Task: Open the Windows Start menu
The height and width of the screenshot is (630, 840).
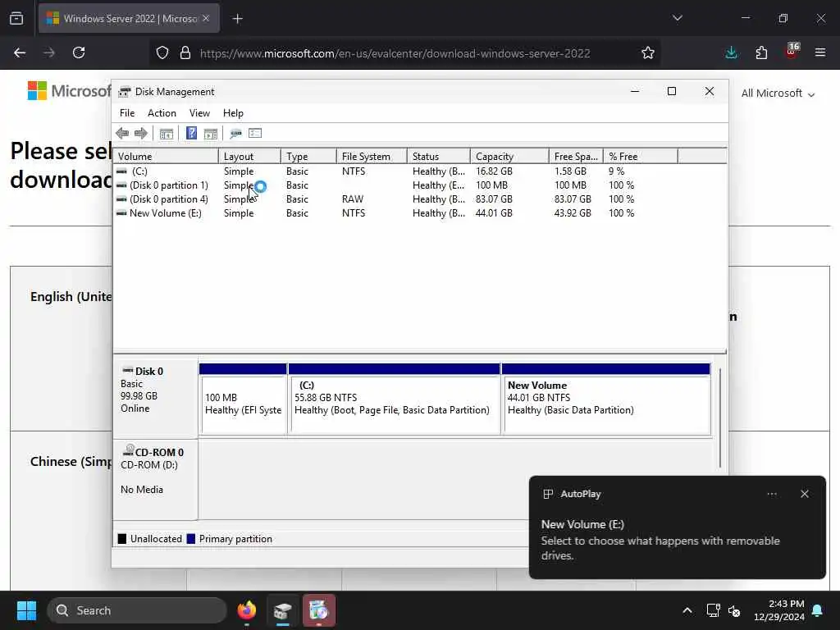Action: pyautogui.click(x=26, y=610)
